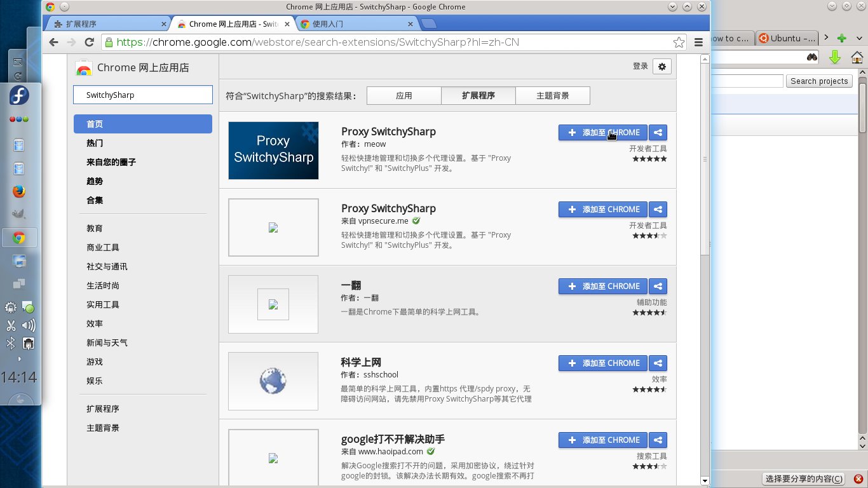The image size is (868, 488).
Task: Go home in the background browser
Action: click(857, 58)
